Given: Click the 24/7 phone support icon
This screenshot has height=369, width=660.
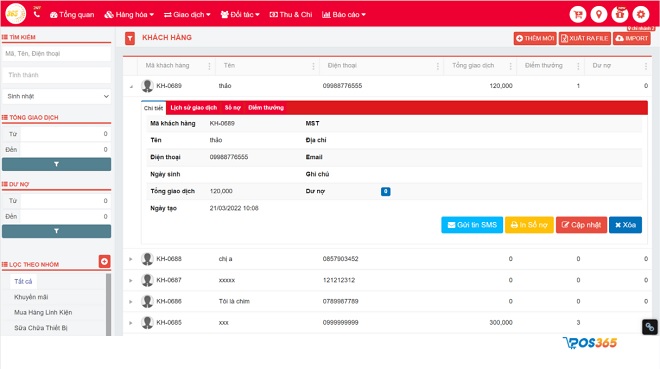Looking at the screenshot, I should 37,13.
